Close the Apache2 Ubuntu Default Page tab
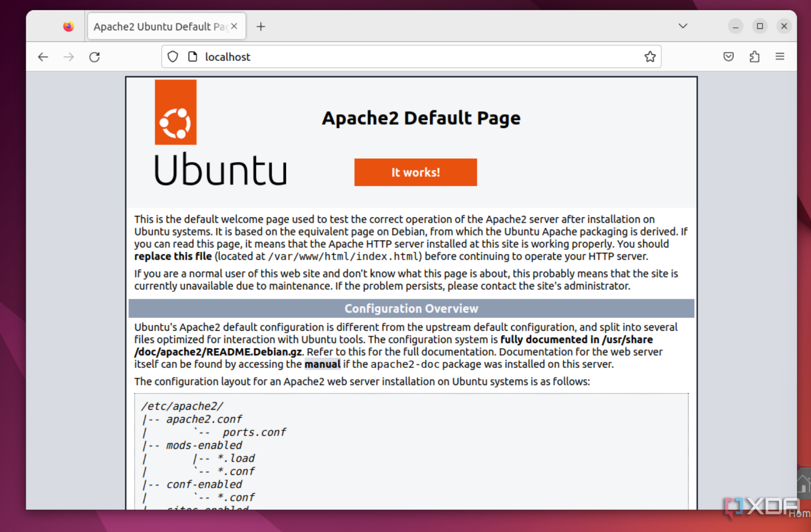Viewport: 811px width, 532px height. 234,26
